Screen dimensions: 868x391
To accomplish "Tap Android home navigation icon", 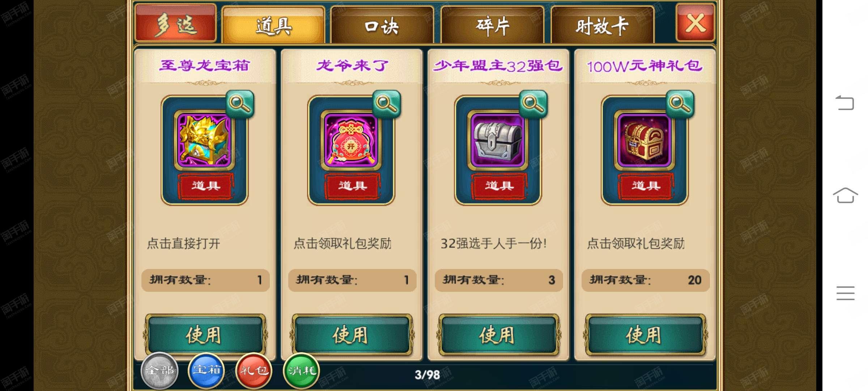I will tap(845, 195).
